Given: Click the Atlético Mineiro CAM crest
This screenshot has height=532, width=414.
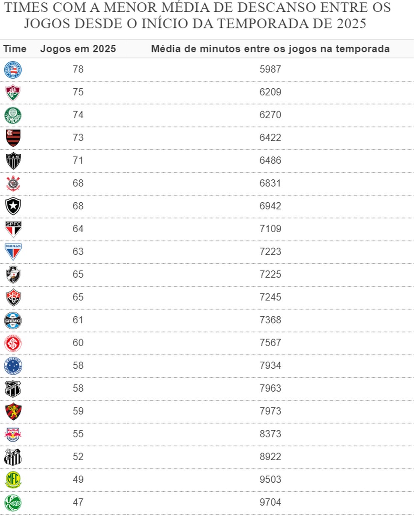Looking at the screenshot, I should (x=13, y=161).
